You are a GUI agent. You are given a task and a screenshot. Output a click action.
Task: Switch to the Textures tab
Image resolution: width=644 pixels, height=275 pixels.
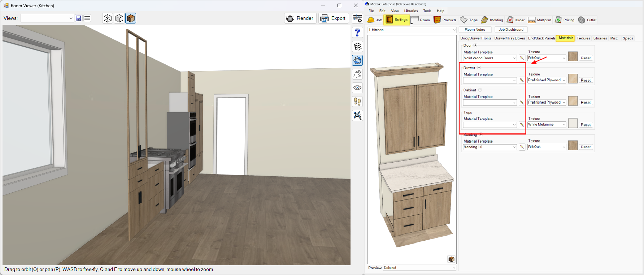(583, 38)
